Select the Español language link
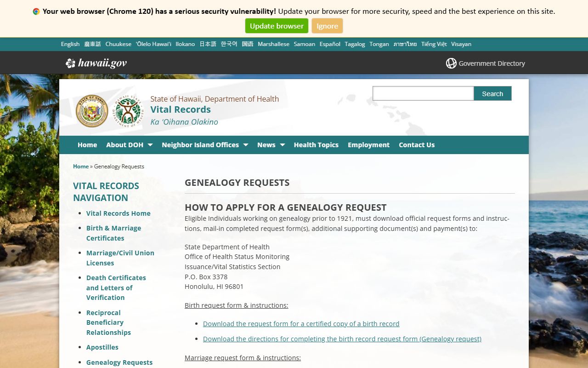Viewport: 588px width, 368px height. (x=330, y=44)
